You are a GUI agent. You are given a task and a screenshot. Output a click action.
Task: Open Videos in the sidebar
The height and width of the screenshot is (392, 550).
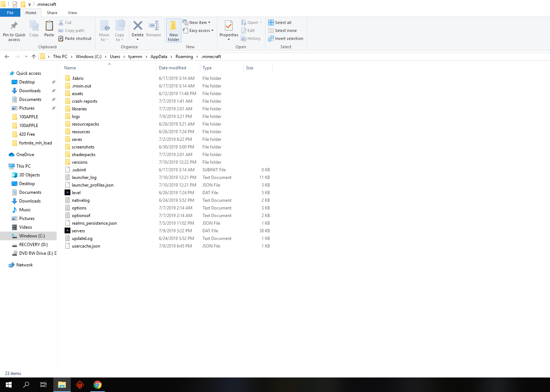[25, 227]
